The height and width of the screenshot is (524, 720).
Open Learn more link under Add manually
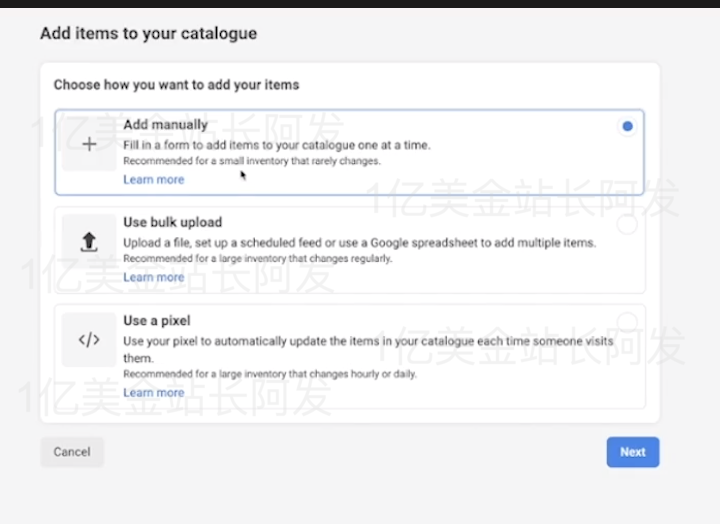point(154,180)
